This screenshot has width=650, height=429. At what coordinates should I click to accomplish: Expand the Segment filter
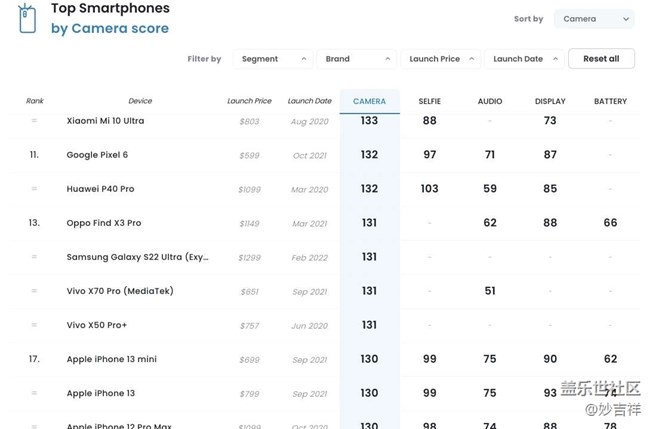point(272,59)
